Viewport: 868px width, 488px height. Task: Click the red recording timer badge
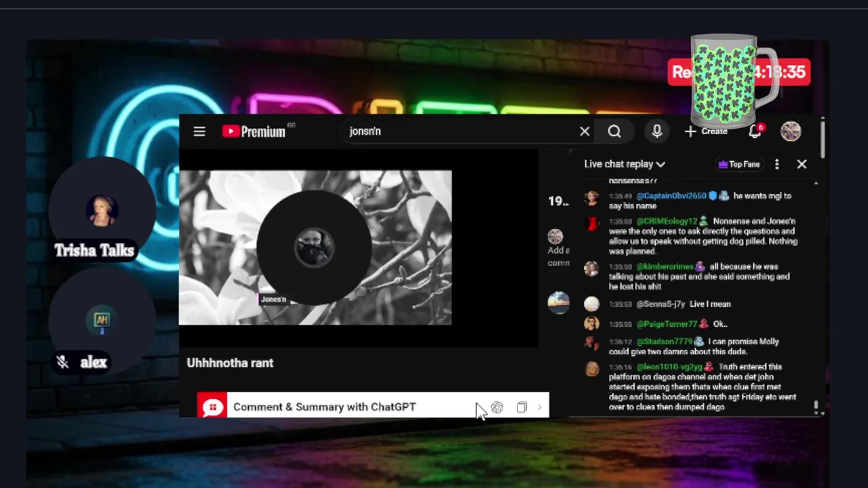click(739, 72)
